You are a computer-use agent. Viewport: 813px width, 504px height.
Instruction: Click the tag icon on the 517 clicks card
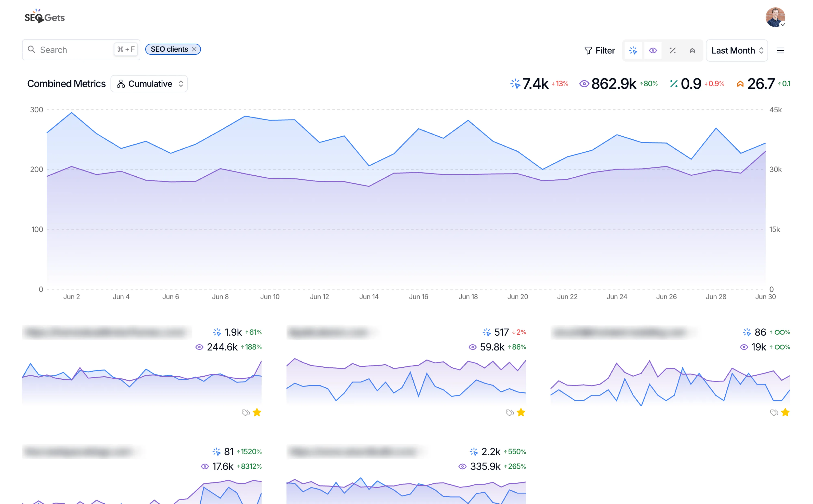click(509, 412)
